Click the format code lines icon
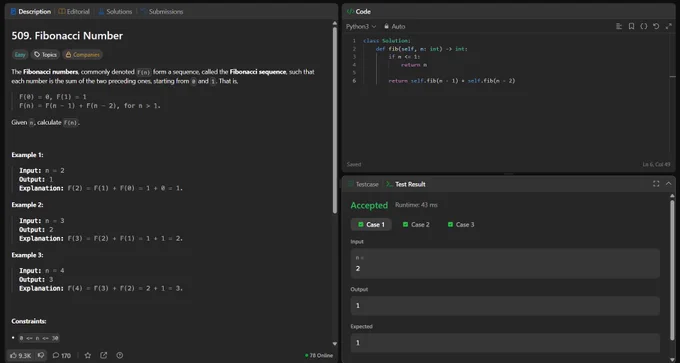Viewport: 680px width, 363px height. 619,26
